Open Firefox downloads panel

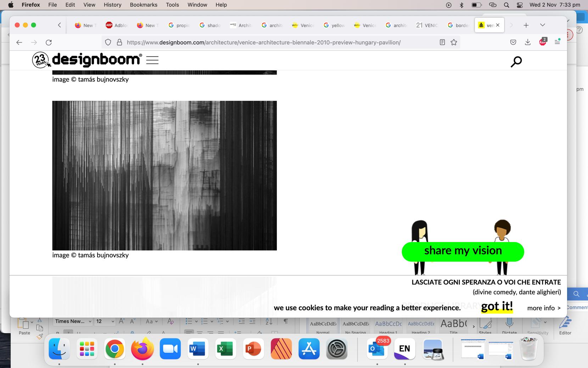pos(528,42)
